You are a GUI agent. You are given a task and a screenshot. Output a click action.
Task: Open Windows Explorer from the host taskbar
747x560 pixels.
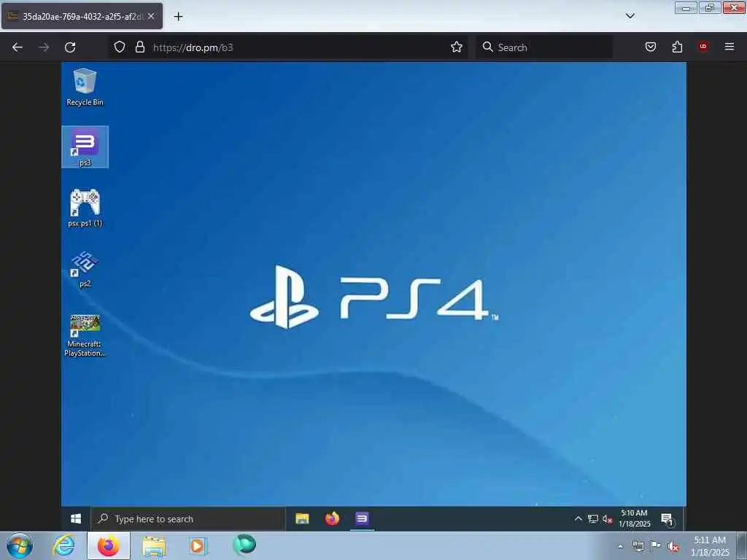154,546
